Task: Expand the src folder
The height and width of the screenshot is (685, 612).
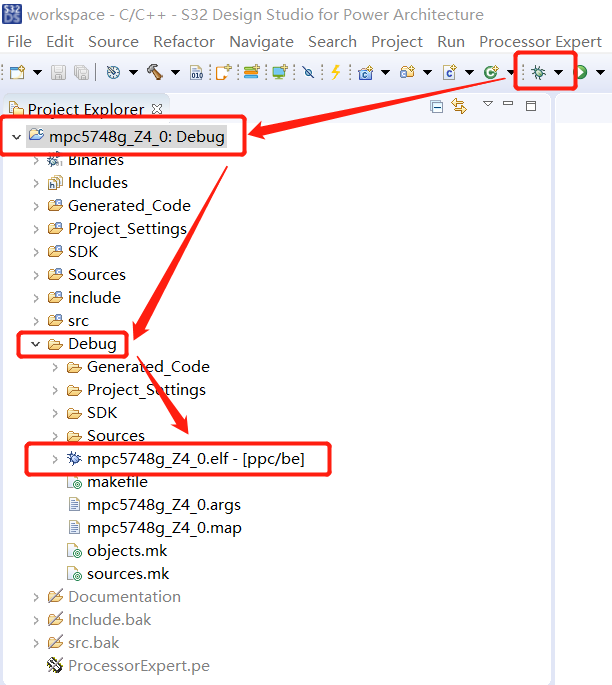Action: pyautogui.click(x=36, y=321)
